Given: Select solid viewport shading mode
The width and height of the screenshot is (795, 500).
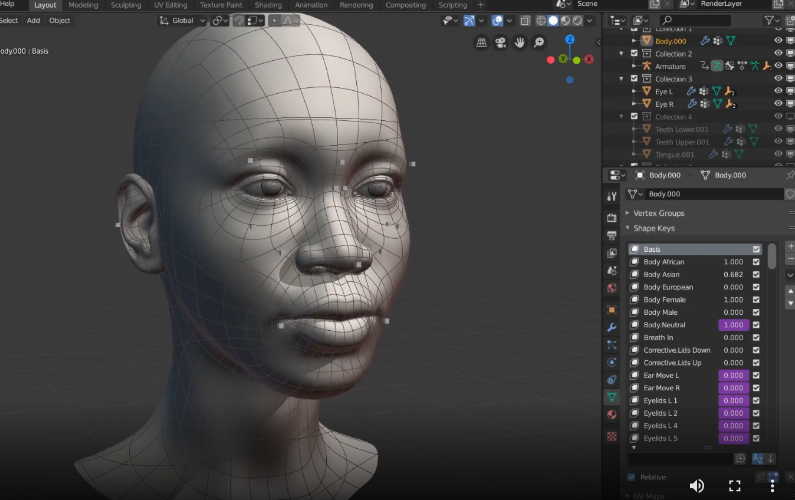Looking at the screenshot, I should coord(552,20).
